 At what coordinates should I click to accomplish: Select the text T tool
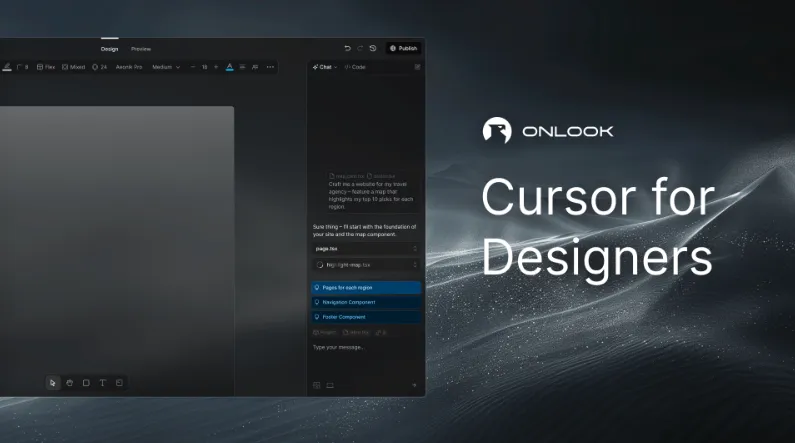(102, 383)
